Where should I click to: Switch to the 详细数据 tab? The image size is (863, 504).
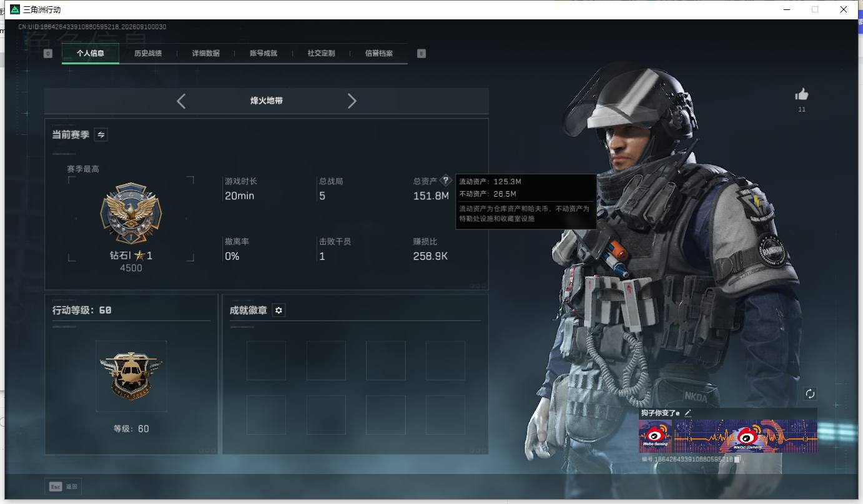205,54
